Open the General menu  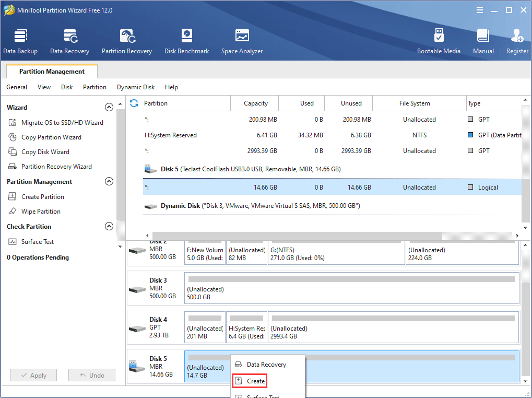coord(17,87)
